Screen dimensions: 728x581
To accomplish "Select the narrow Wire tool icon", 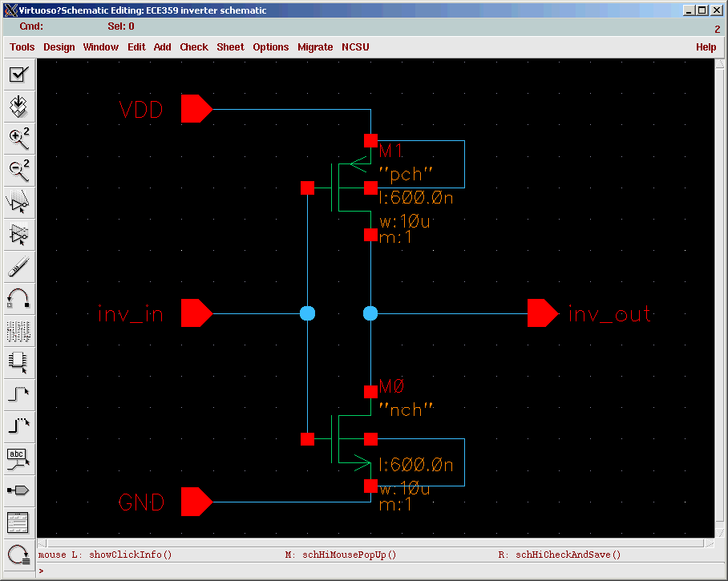I will coord(18,394).
